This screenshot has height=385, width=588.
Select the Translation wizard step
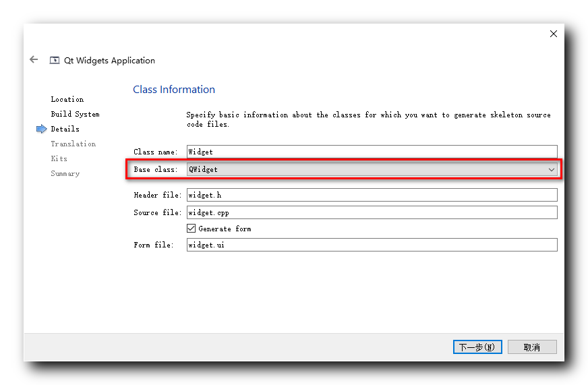click(x=73, y=144)
